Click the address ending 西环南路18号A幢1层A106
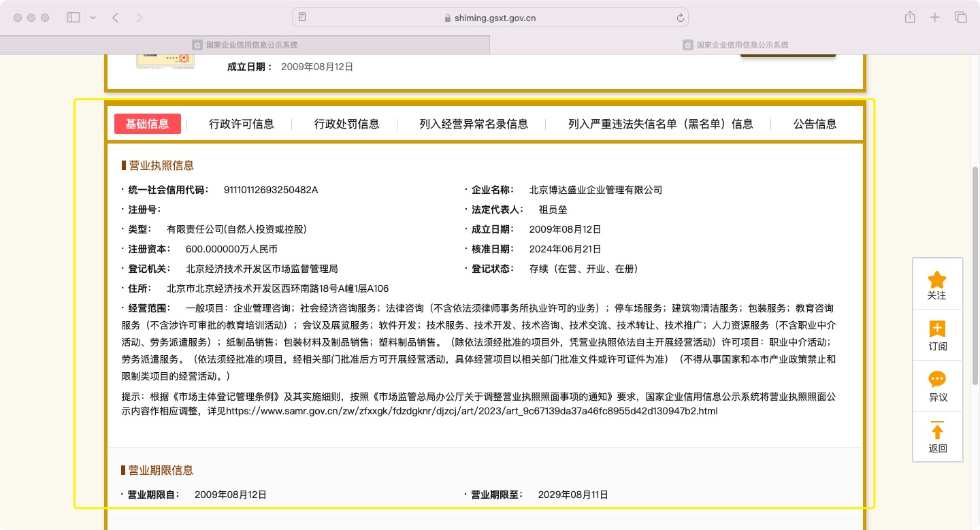 click(x=278, y=288)
